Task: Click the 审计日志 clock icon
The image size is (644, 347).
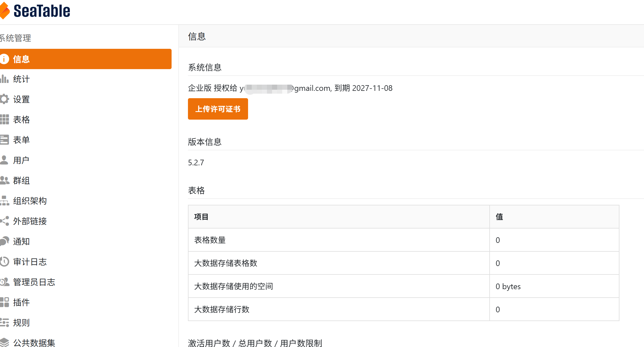Action: point(4,262)
